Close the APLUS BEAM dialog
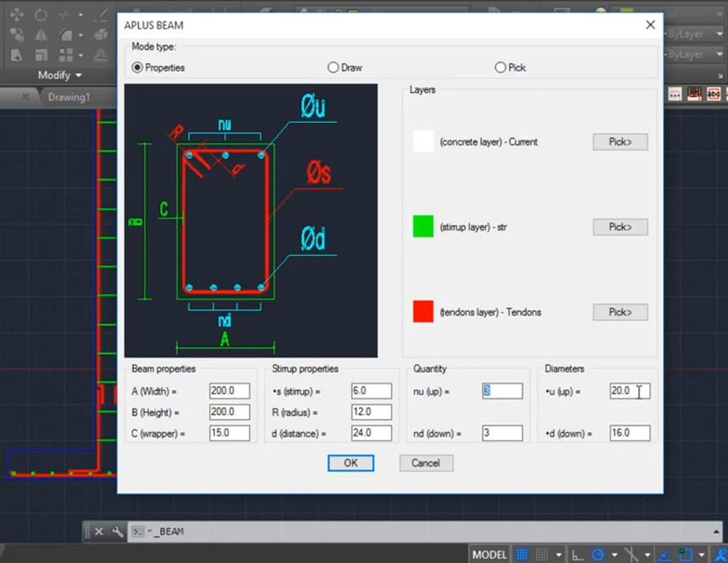Image resolution: width=728 pixels, height=563 pixels. click(x=650, y=25)
